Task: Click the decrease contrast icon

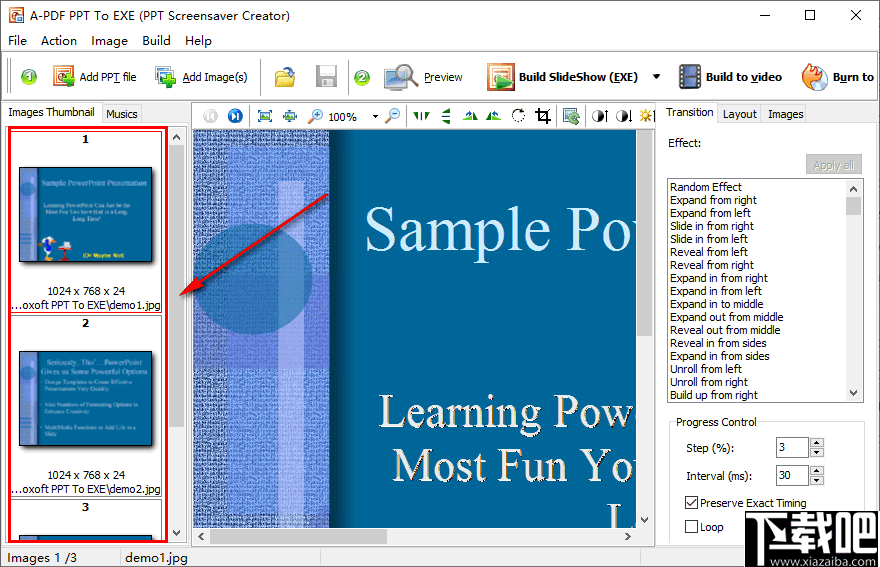Action: coord(624,116)
